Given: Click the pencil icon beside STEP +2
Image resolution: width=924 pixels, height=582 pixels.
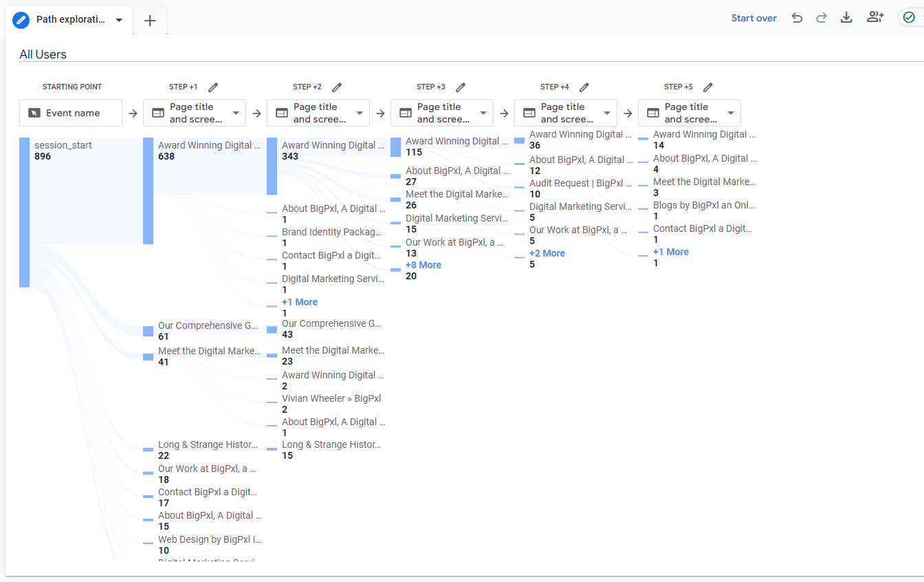Looking at the screenshot, I should pos(337,87).
